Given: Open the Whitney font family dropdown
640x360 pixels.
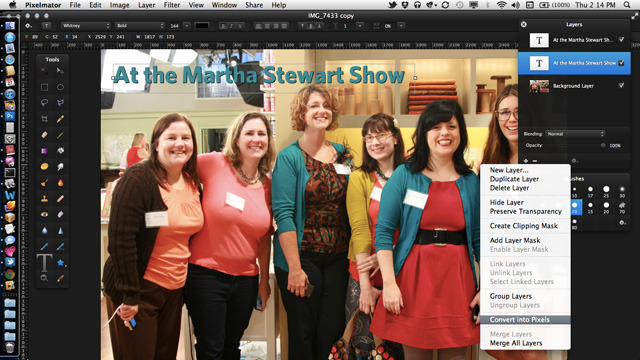Looking at the screenshot, I should tap(86, 26).
